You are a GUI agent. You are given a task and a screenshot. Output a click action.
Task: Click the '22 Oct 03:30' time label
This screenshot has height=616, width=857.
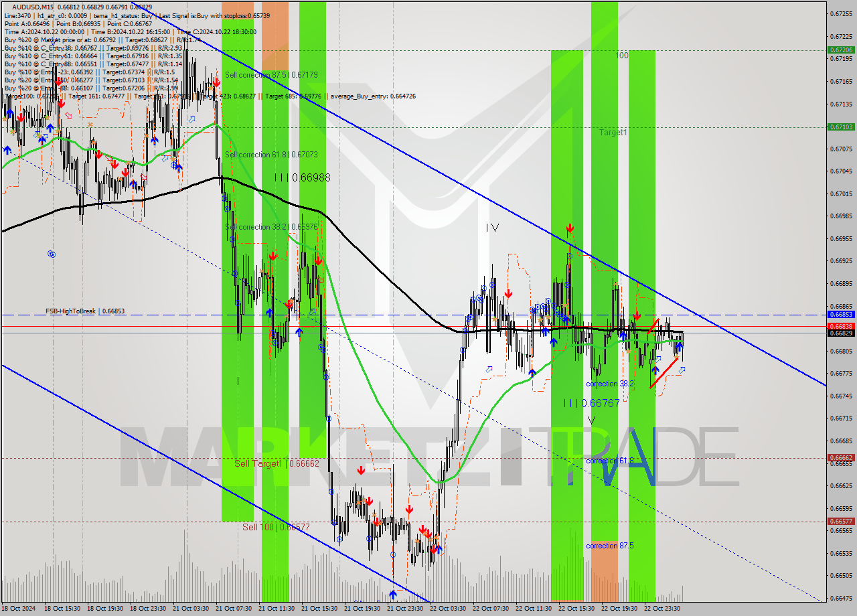447,609
